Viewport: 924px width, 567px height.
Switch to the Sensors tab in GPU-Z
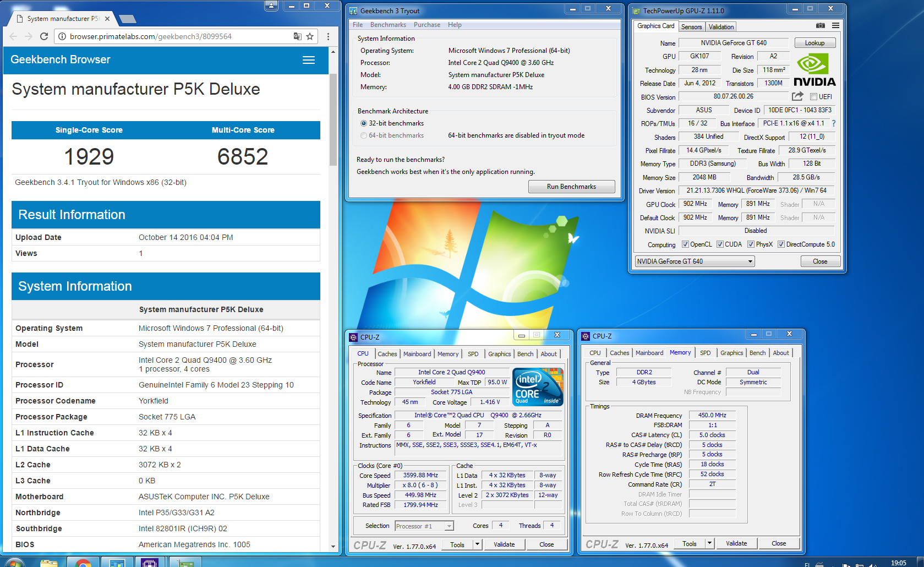(x=691, y=27)
